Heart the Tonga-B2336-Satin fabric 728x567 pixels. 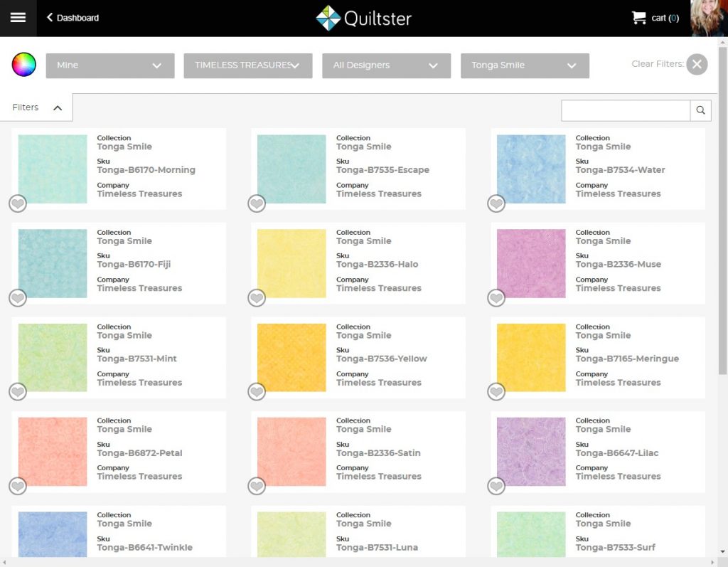pos(257,486)
